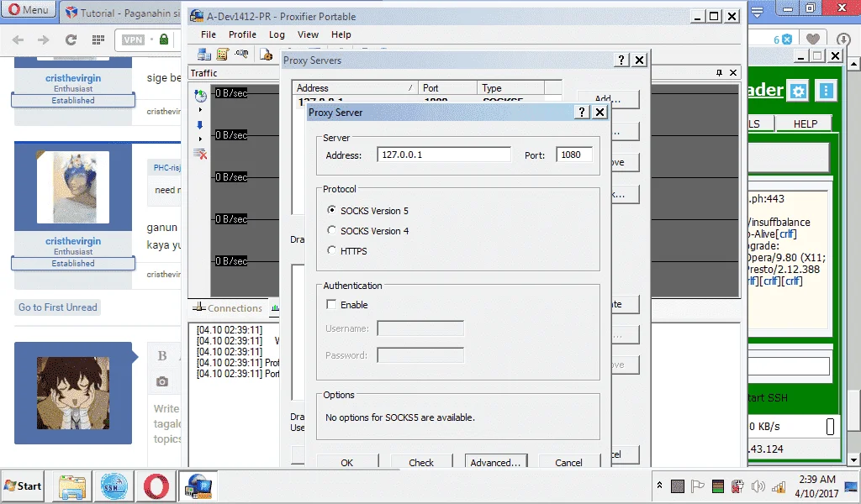The image size is (861, 504).
Task: Click the disabled Username field
Action: point(420,328)
